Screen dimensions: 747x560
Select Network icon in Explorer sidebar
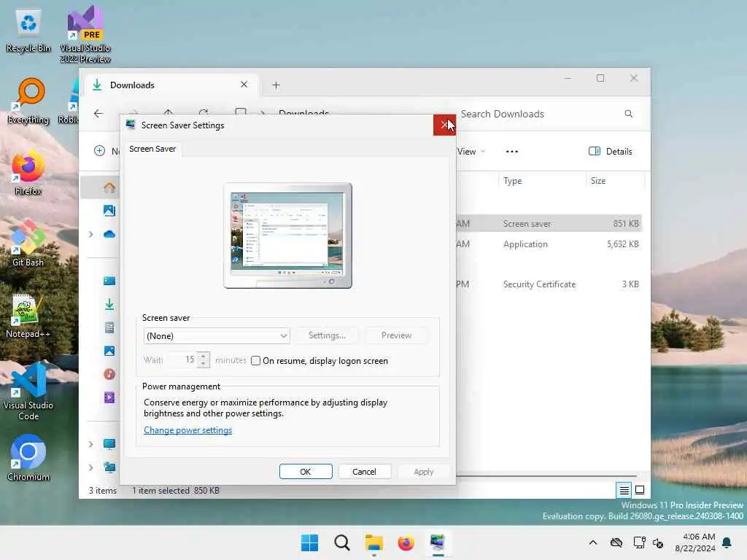click(x=109, y=467)
